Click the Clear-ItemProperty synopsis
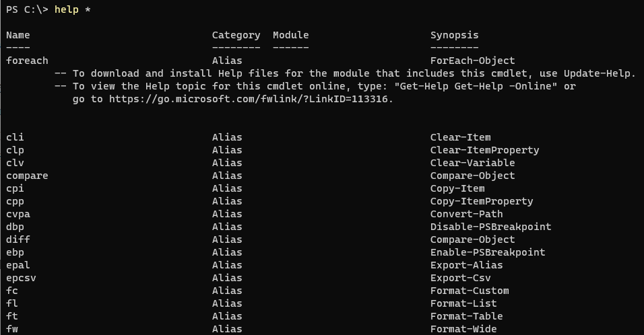Image resolution: width=644 pixels, height=335 pixels. tap(484, 150)
